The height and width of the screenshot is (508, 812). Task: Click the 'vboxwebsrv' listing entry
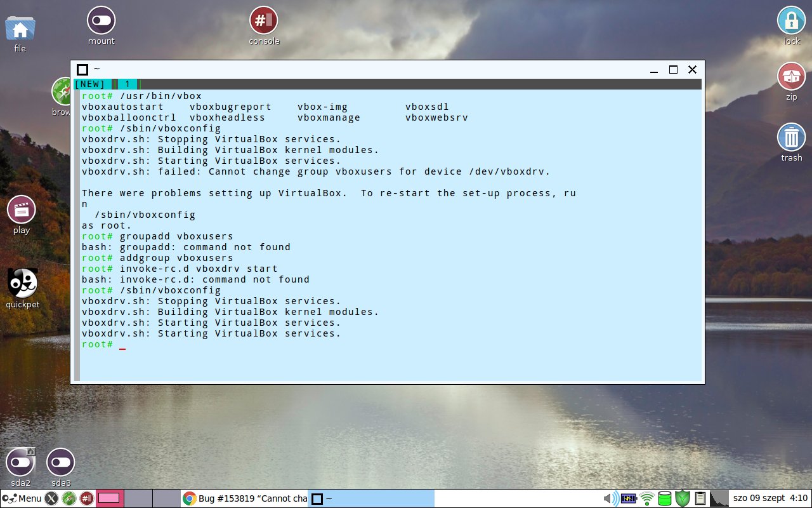tap(436, 117)
